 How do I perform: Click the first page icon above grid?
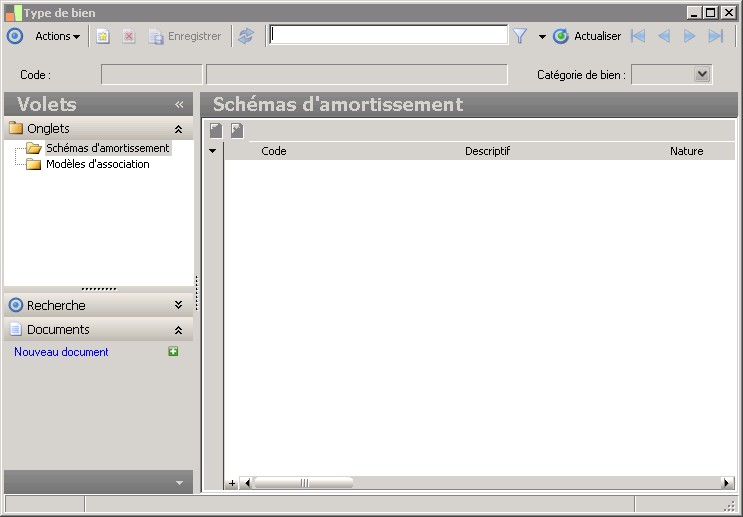[216, 130]
